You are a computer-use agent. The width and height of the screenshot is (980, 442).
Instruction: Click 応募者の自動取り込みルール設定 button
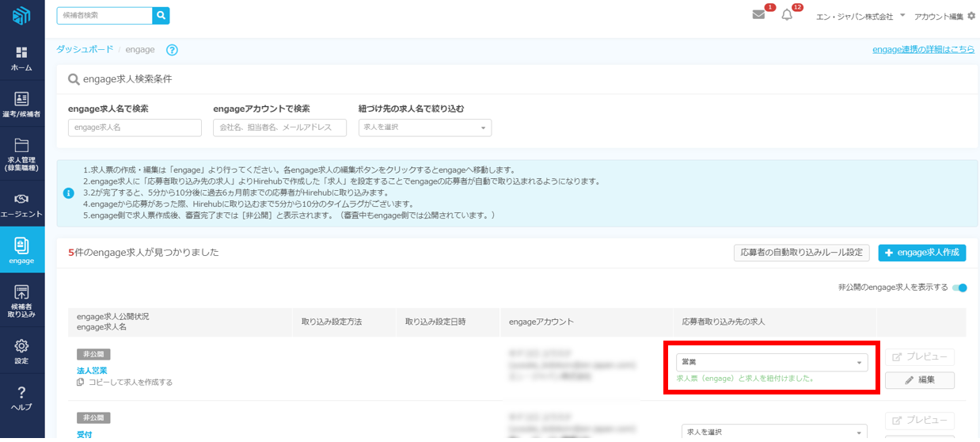click(801, 253)
